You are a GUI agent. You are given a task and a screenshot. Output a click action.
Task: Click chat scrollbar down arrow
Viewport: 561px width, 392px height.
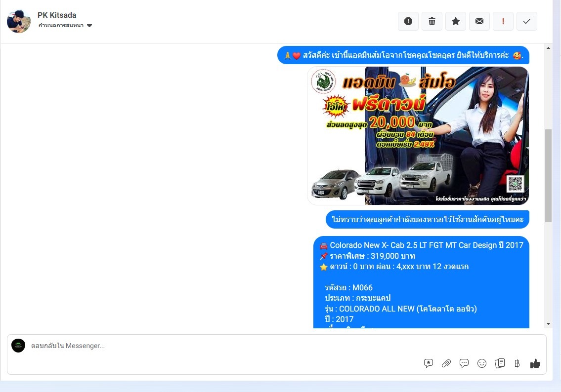coord(549,324)
